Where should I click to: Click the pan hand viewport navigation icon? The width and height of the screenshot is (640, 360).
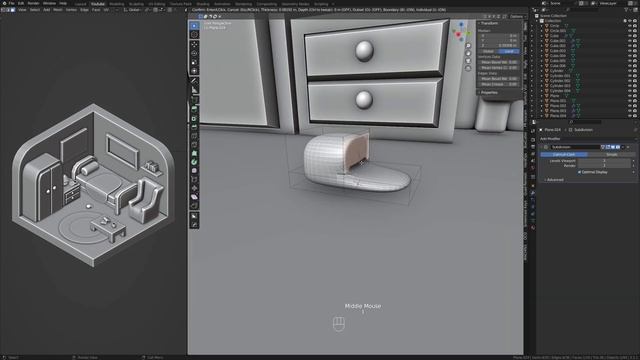pyautogui.click(x=468, y=53)
